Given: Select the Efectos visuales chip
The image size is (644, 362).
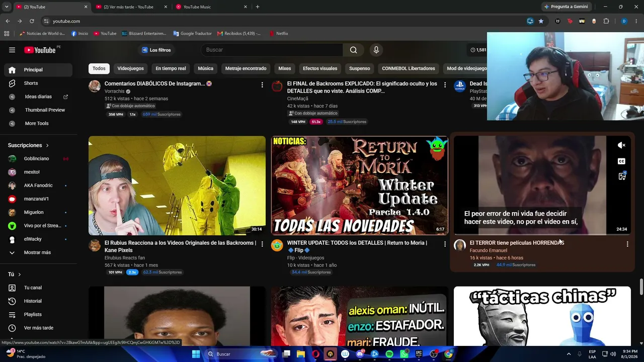Looking at the screenshot, I should pos(320,68).
